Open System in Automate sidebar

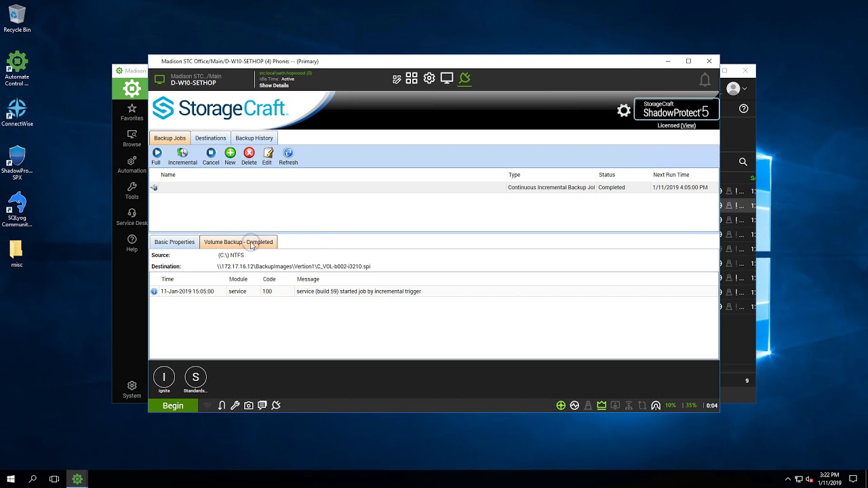[x=132, y=390]
